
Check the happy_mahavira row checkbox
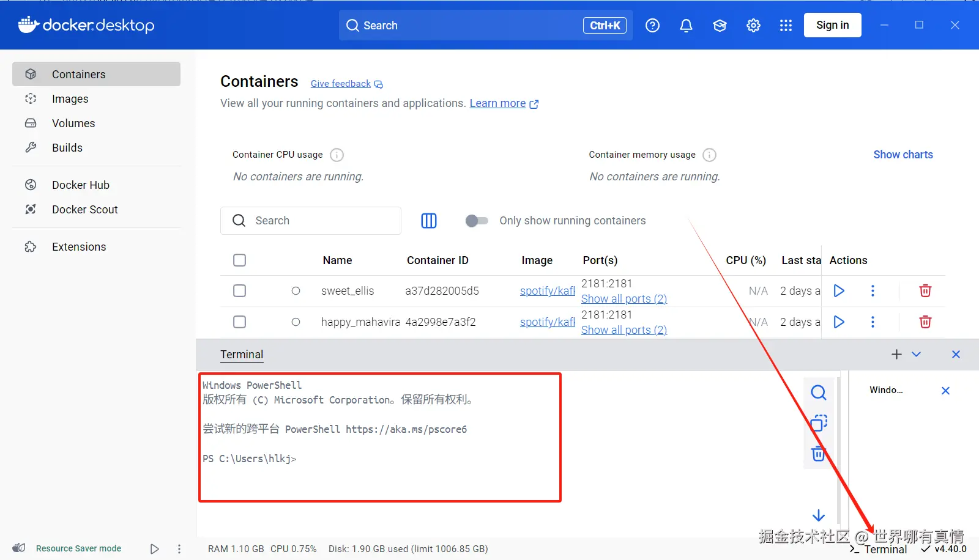tap(240, 322)
